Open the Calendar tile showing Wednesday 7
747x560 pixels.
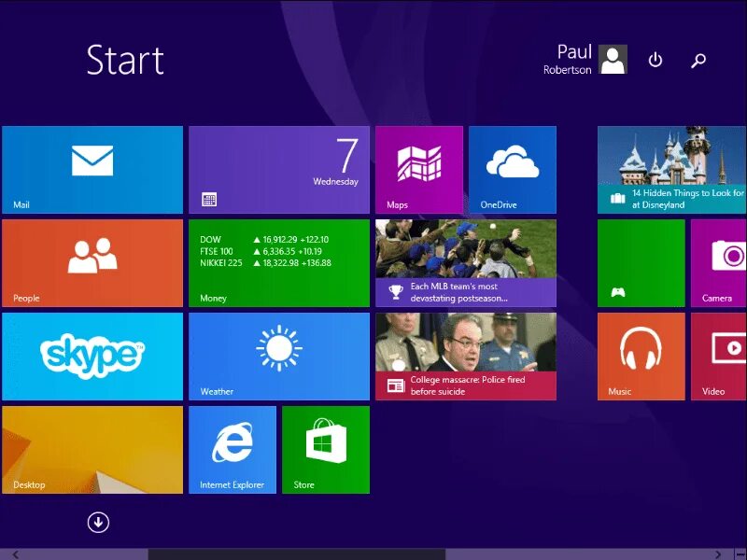pyautogui.click(x=279, y=170)
